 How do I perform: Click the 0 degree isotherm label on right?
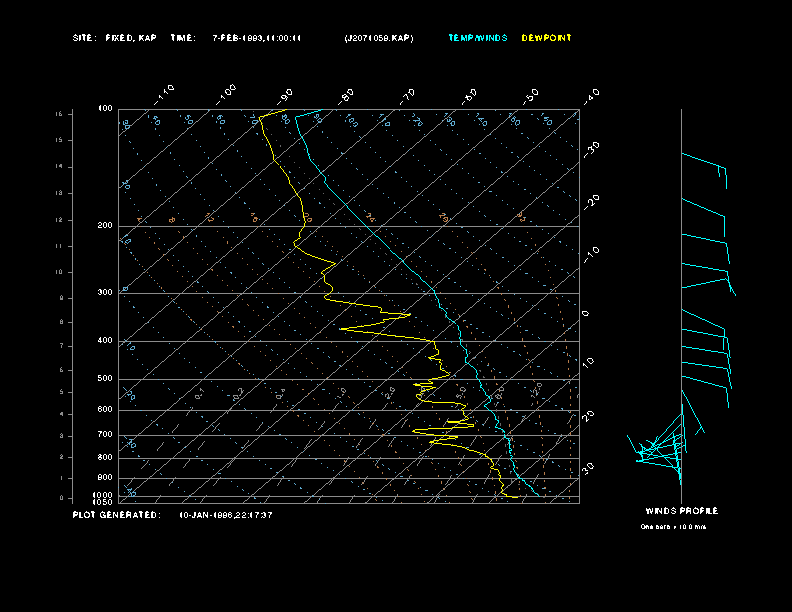click(586, 313)
